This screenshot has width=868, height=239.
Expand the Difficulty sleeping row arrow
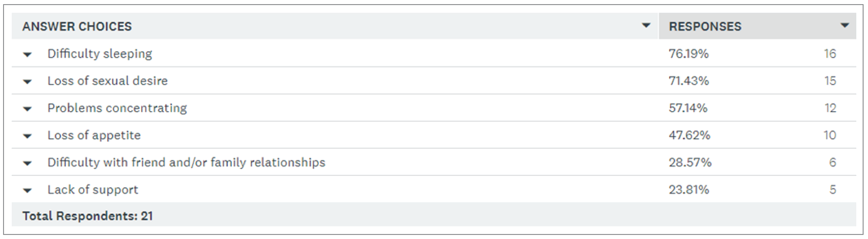tap(27, 54)
